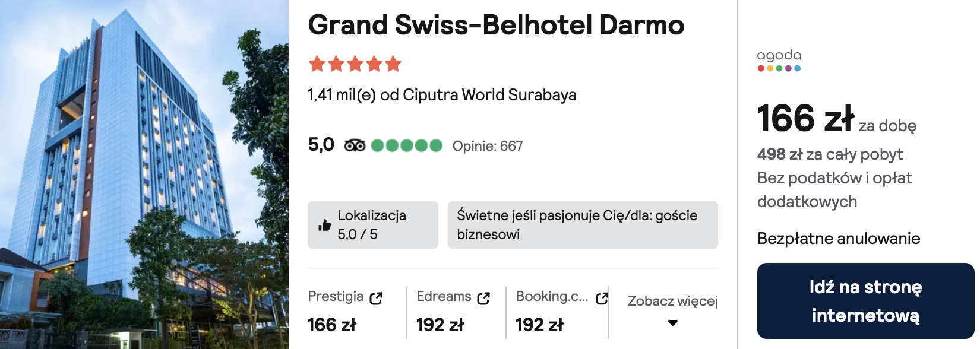Expand the Zobacz więcej dropdown arrow
980x349 pixels.
(x=672, y=323)
